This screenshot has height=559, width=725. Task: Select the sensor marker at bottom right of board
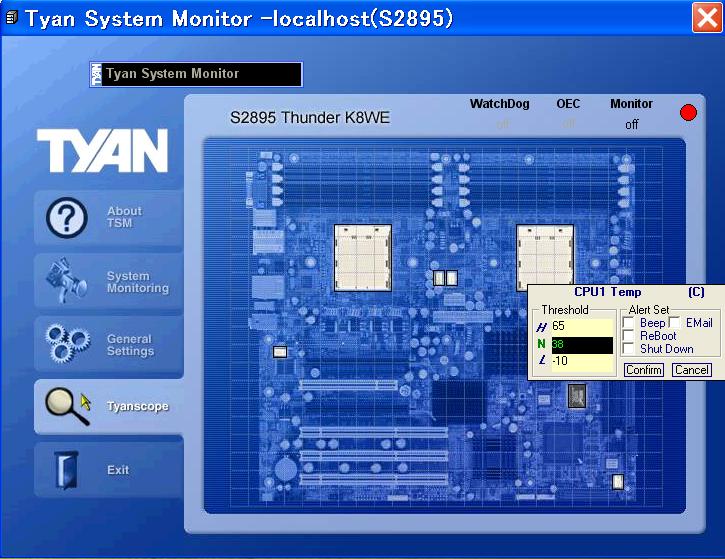[618, 482]
